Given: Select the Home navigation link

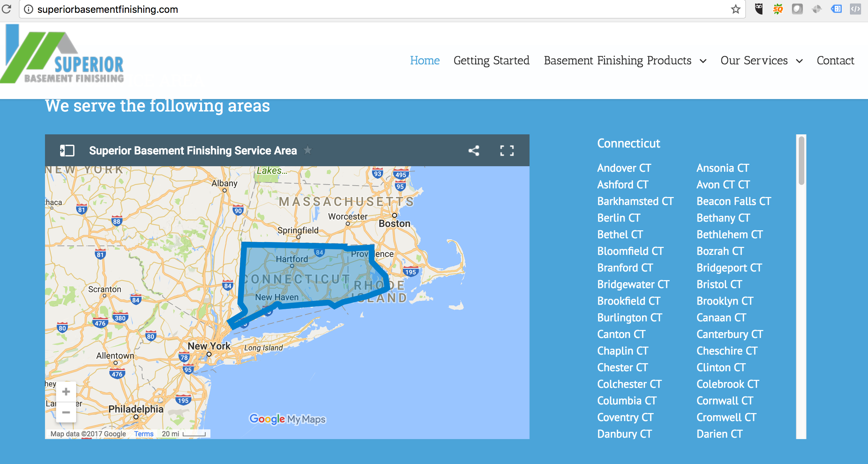Looking at the screenshot, I should (425, 60).
